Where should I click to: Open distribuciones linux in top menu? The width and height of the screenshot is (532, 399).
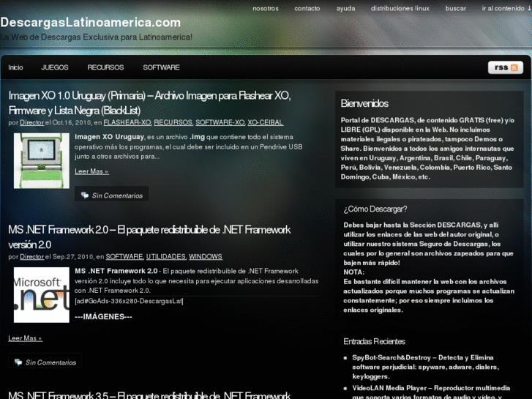tap(400, 9)
